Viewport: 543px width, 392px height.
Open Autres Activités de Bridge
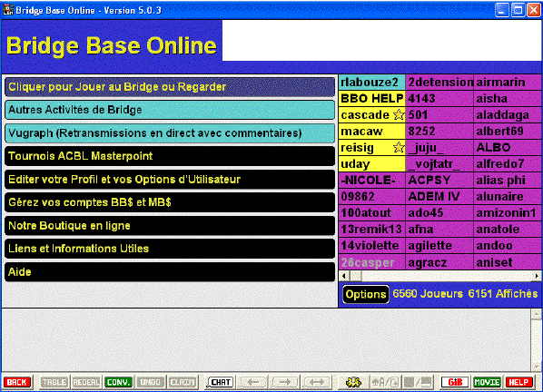[170, 110]
